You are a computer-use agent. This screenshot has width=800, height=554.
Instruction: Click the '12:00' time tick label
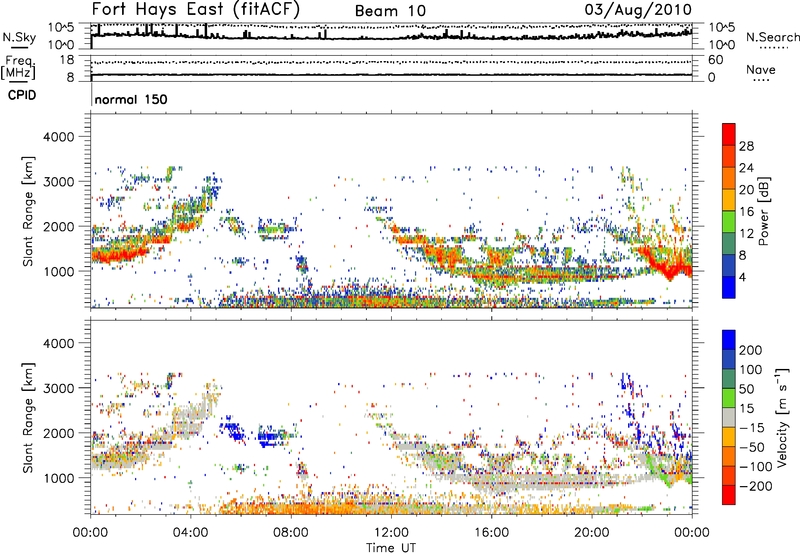tap(391, 533)
